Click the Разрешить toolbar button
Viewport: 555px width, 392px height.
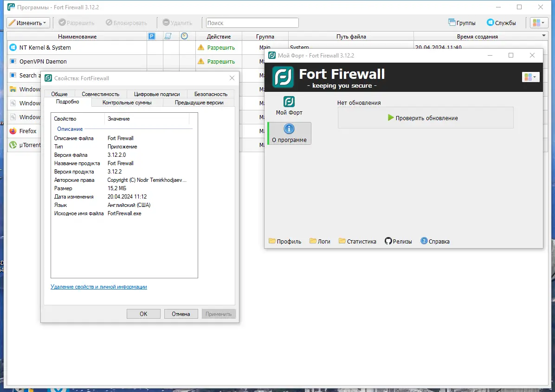coord(77,23)
